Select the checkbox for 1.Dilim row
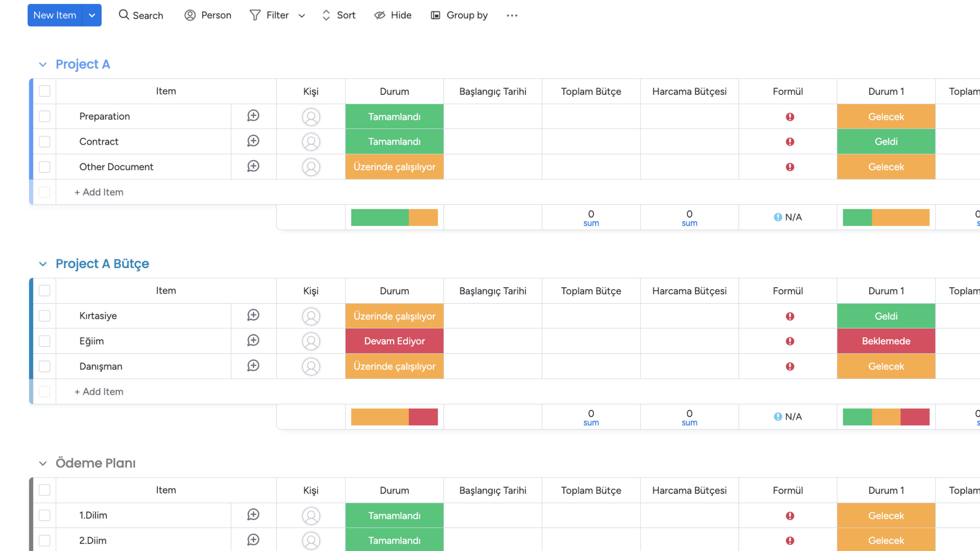980x551 pixels. click(45, 515)
